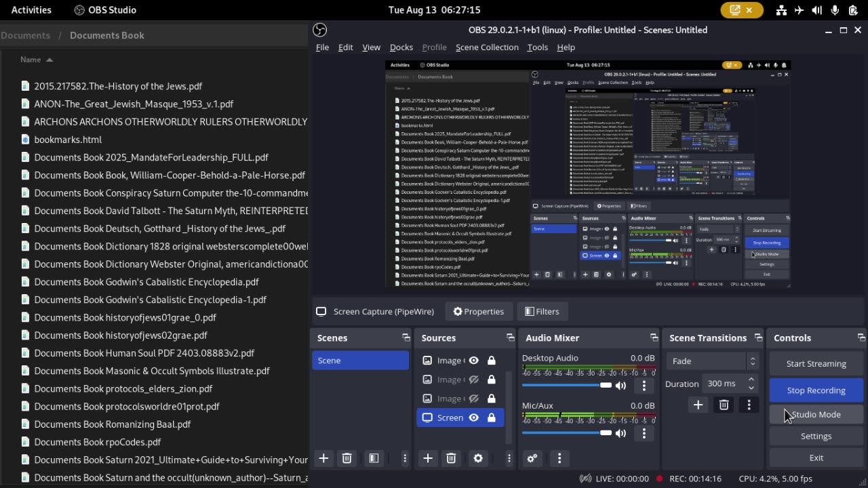Open Filters for Screen Capture source

pyautogui.click(x=541, y=312)
